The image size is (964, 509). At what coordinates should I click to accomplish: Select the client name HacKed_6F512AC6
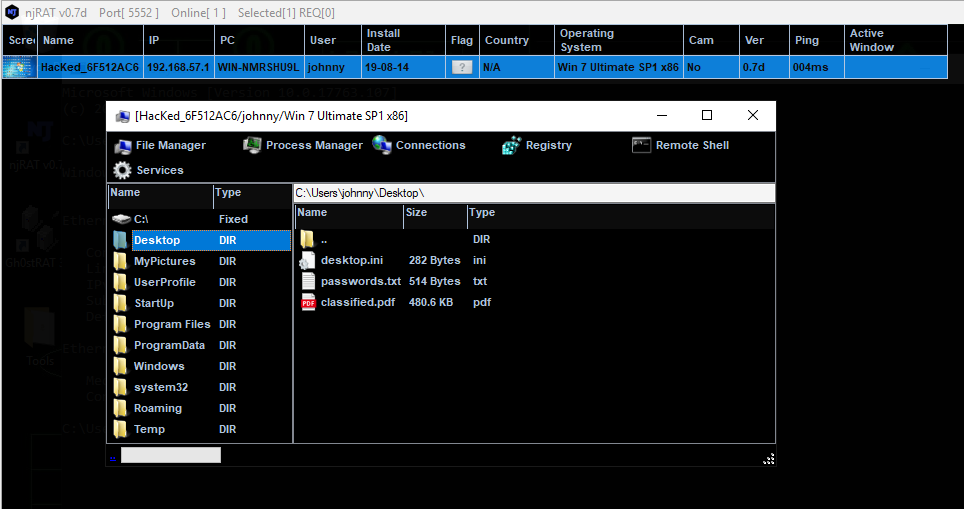point(90,67)
